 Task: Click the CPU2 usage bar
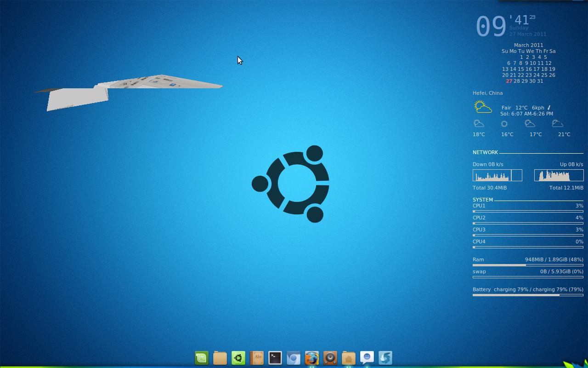click(528, 223)
